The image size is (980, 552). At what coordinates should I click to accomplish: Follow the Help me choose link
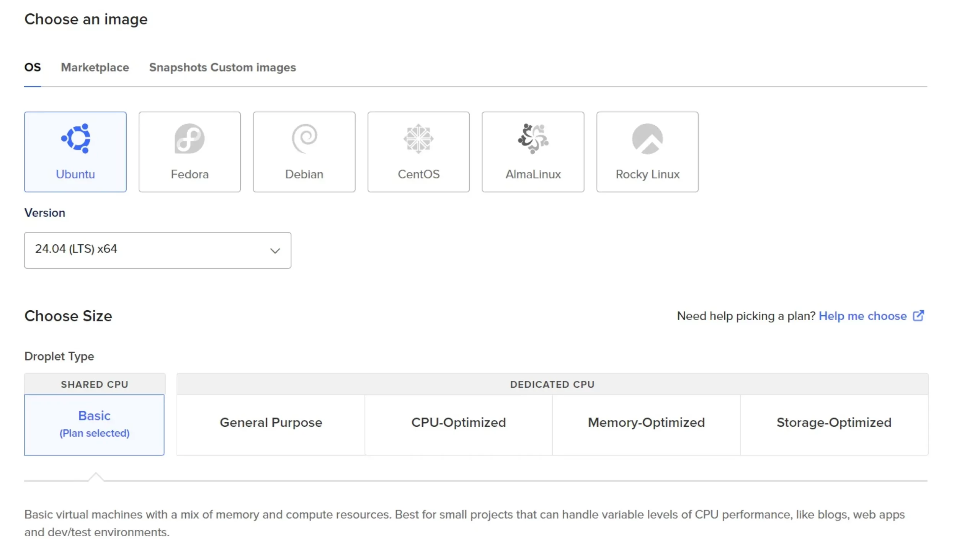(x=862, y=316)
